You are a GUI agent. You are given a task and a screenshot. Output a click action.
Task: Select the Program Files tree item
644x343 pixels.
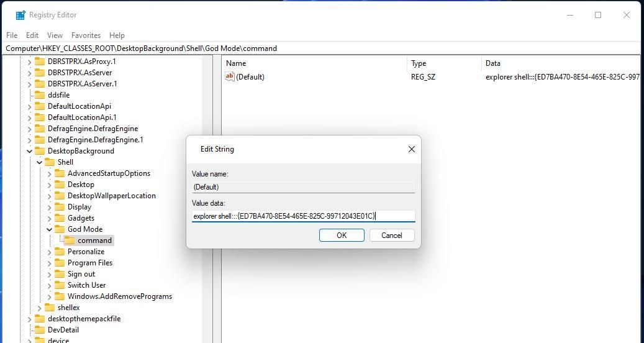pyautogui.click(x=90, y=263)
